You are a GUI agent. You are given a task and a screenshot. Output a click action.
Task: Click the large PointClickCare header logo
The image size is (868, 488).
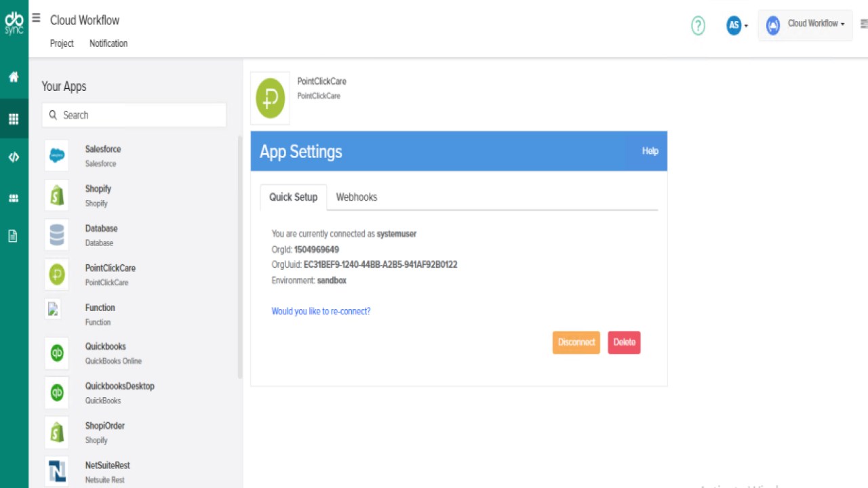point(270,98)
